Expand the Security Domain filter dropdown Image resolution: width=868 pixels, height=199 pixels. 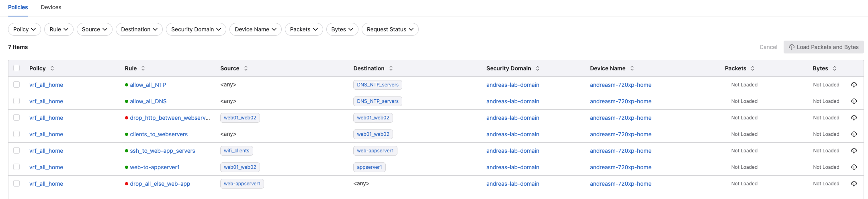196,29
